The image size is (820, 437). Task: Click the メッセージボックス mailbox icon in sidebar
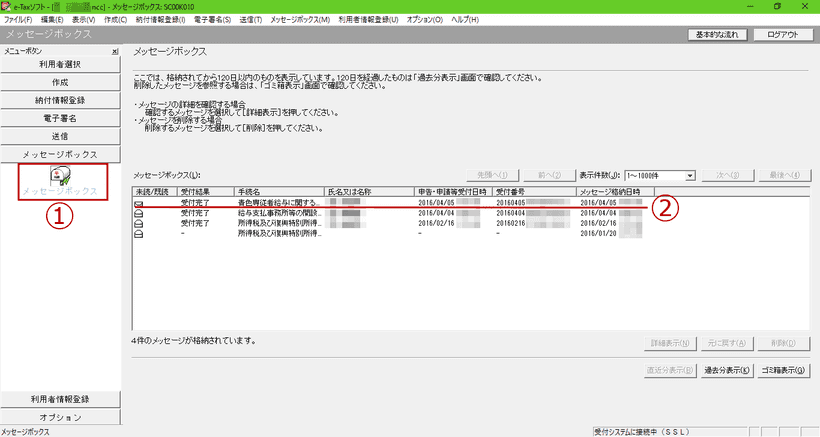tap(61, 176)
